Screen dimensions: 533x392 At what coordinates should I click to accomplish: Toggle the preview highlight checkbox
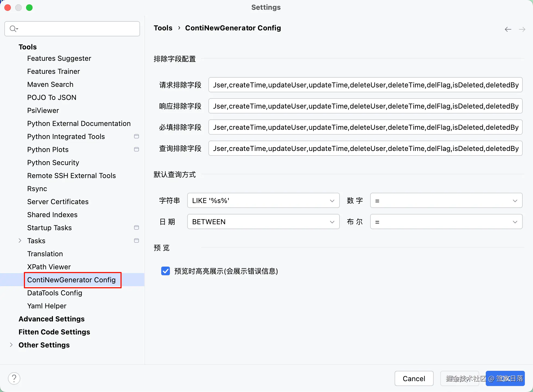tap(166, 271)
